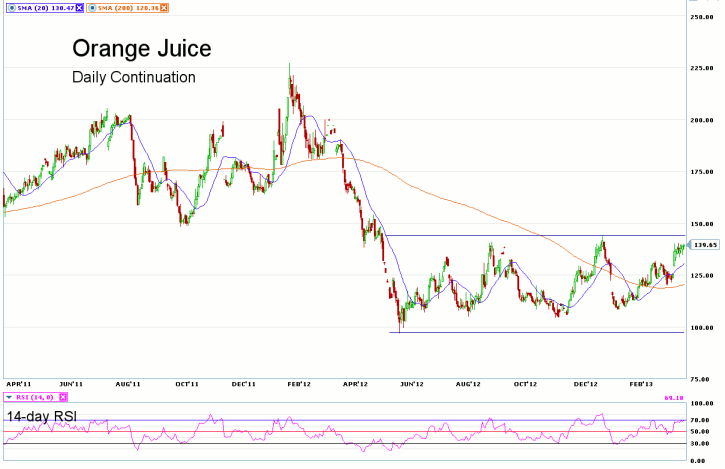The height and width of the screenshot is (469, 725).
Task: Remove the SMA (20) indicator with its X
Action: click(79, 6)
